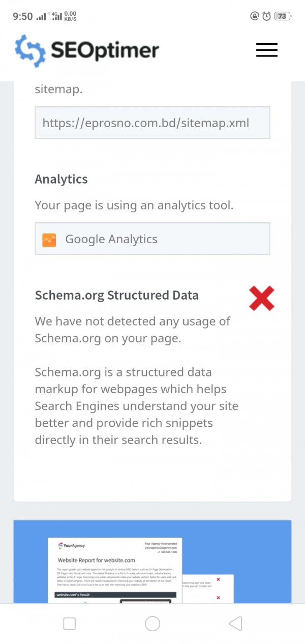Click the YourAgency logo in report preview
The image size is (305, 644).
point(72,545)
